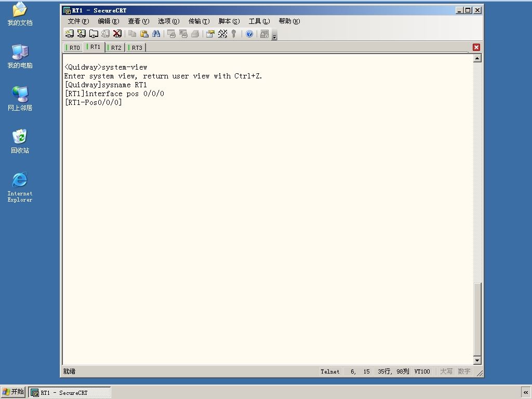Select the 网上邻居 desktop icon
532x399 pixels.
pyautogui.click(x=20, y=99)
